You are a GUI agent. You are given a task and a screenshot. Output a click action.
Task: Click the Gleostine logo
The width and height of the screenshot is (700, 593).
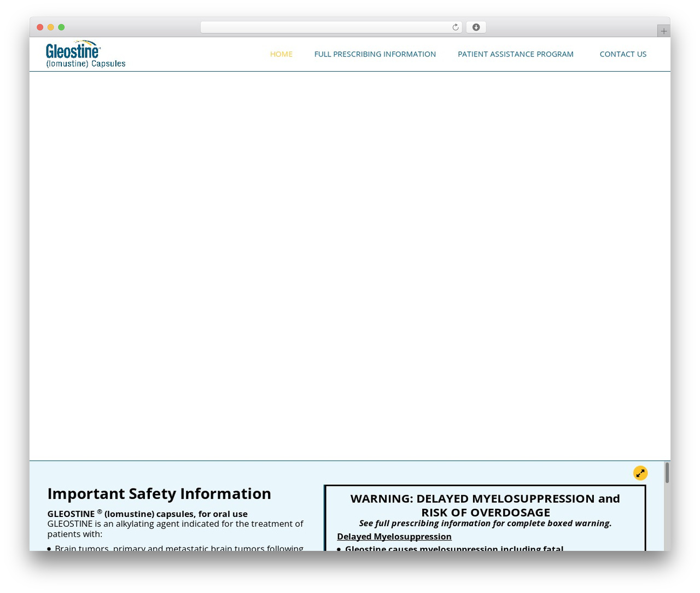pos(86,54)
